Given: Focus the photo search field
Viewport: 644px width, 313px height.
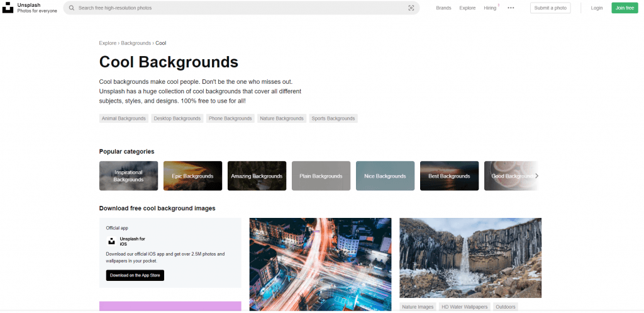Looking at the screenshot, I should (x=241, y=8).
